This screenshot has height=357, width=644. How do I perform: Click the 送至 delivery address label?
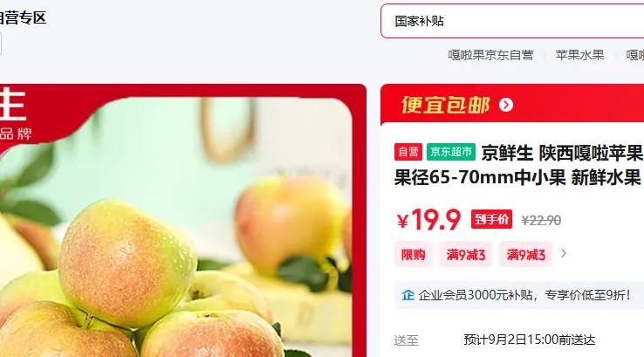406,340
